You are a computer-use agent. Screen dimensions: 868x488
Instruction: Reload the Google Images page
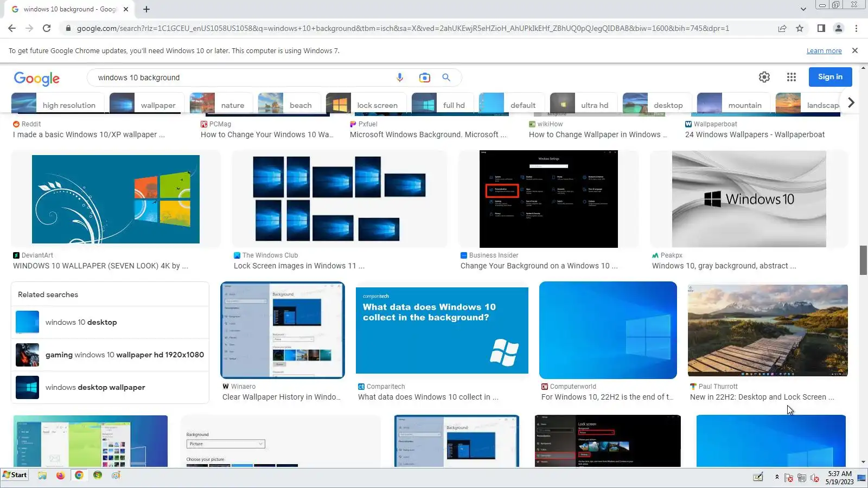click(x=47, y=28)
